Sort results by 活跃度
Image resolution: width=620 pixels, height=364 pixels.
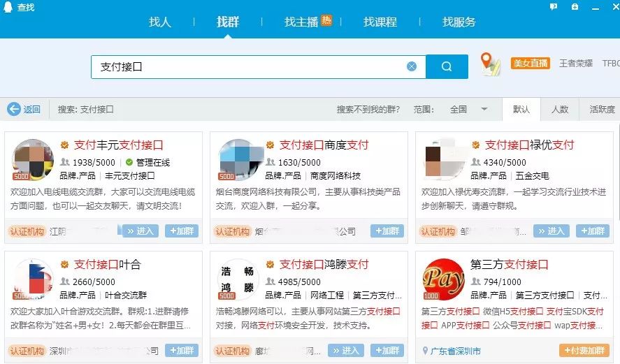coord(602,109)
